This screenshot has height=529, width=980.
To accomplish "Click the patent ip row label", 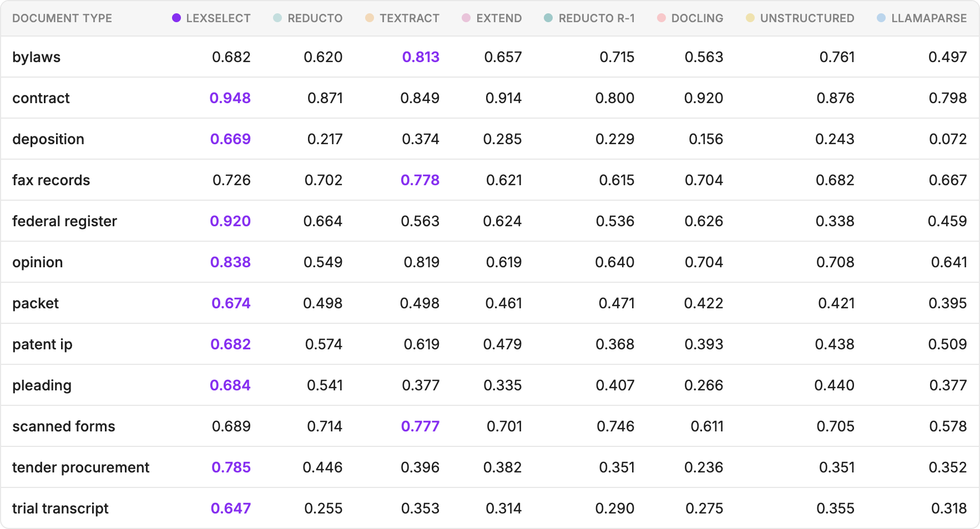I will 42,344.
